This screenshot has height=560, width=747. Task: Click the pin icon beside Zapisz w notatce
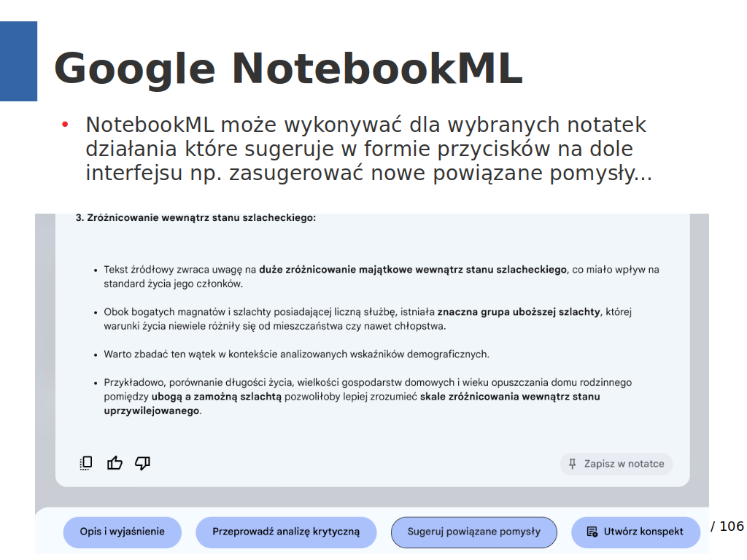[573, 464]
